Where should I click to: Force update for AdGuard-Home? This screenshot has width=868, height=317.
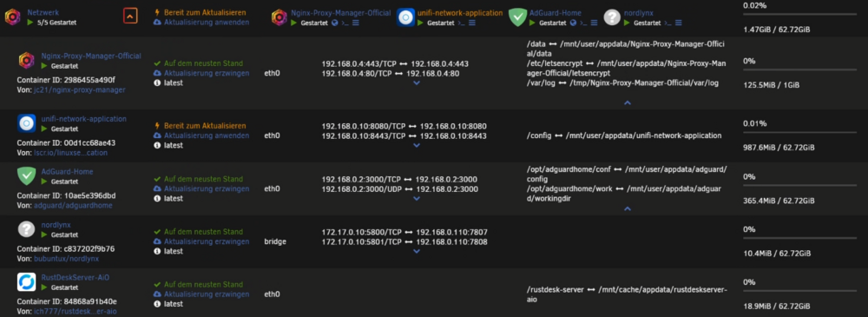pyautogui.click(x=207, y=188)
